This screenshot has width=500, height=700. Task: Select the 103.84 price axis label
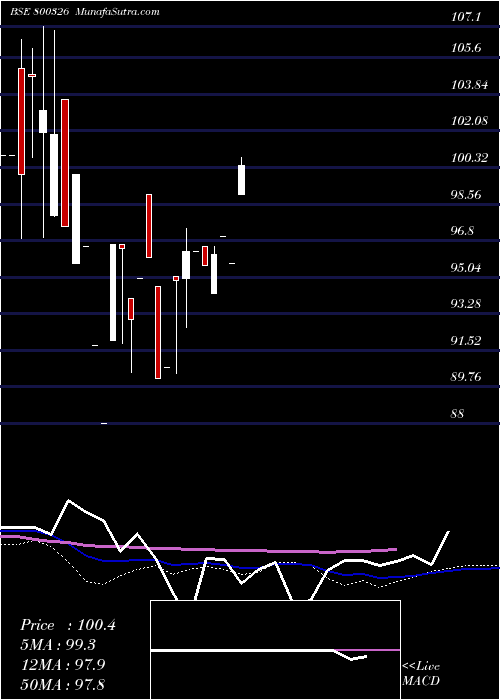pos(469,84)
